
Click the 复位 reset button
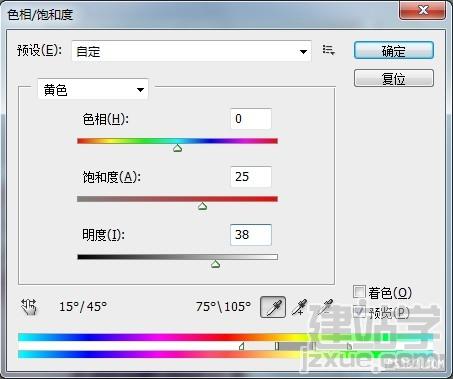(394, 79)
